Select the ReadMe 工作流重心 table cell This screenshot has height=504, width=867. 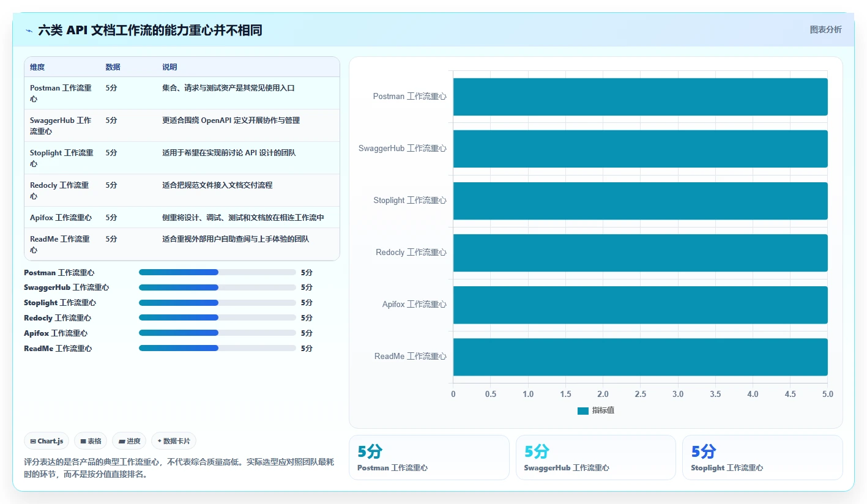click(x=62, y=244)
